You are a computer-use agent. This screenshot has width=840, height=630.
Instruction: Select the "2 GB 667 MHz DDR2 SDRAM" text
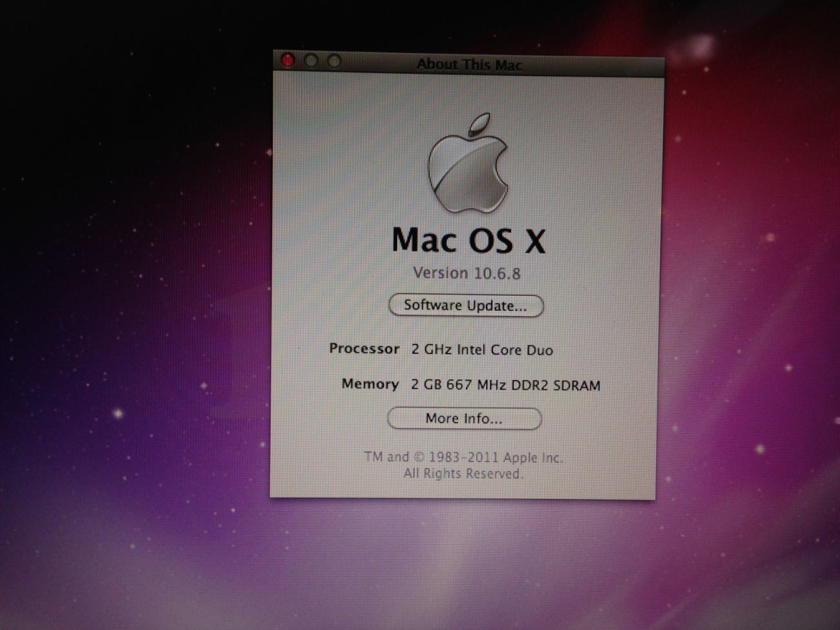click(x=505, y=386)
